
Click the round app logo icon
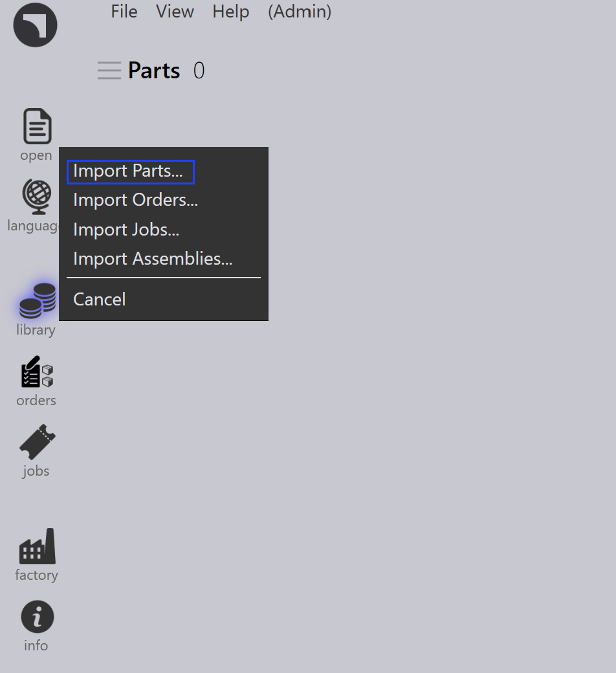[35, 25]
